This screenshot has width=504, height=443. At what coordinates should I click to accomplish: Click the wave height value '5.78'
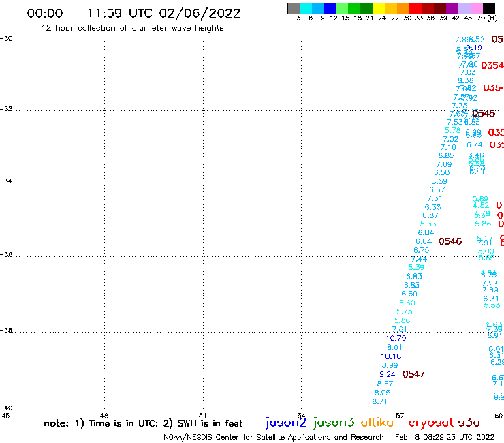[453, 130]
